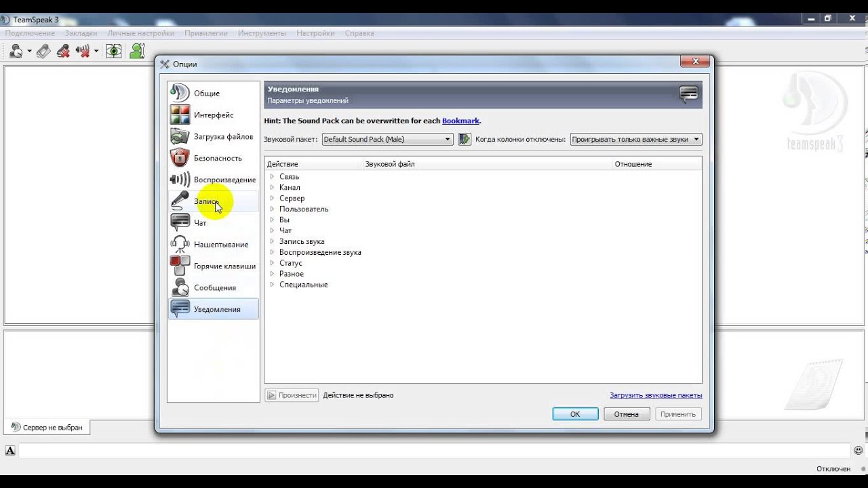Expand the Чат tree node

click(272, 230)
